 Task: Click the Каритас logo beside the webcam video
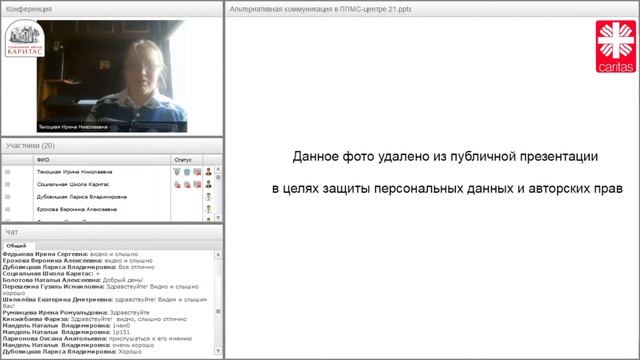(x=25, y=39)
